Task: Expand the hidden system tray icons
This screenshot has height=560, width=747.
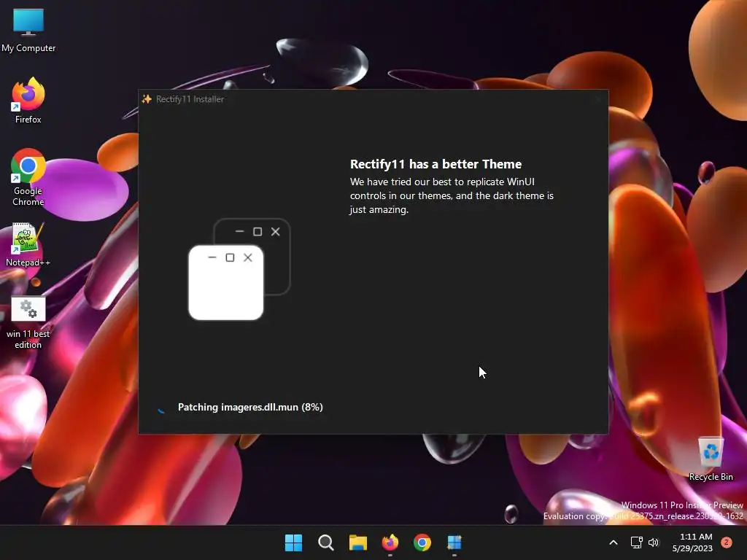Action: tap(614, 542)
